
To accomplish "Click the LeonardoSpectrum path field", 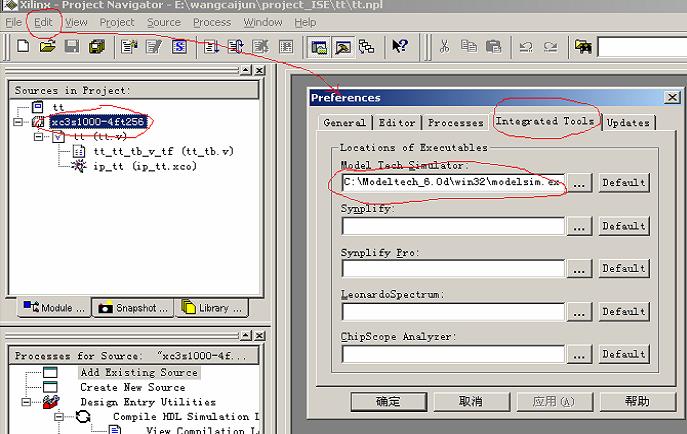I will (453, 311).
